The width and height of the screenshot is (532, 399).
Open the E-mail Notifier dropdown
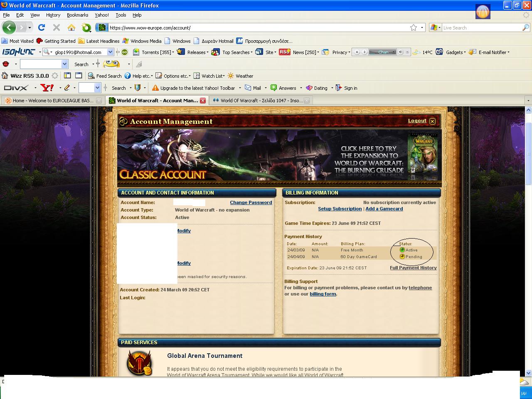click(489, 52)
